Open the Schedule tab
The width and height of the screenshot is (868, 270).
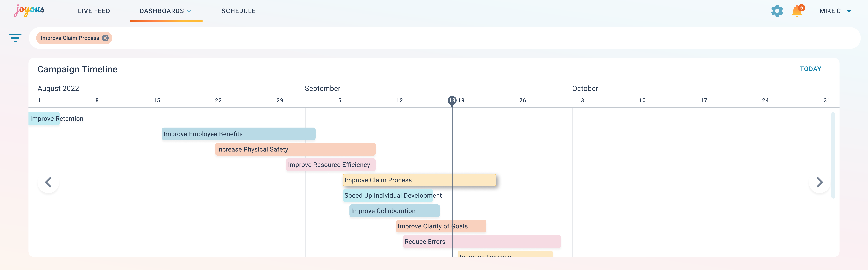[239, 11]
